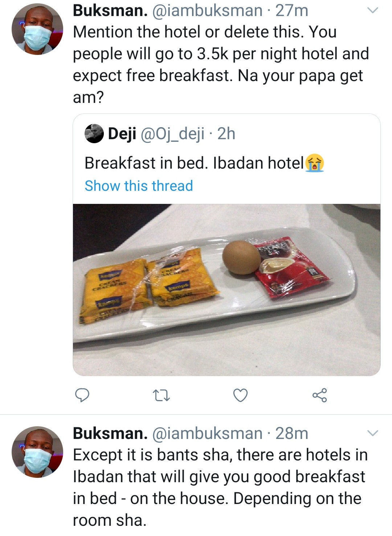
Task: View Buksman's avatar on second tweet
Action: click(x=37, y=452)
